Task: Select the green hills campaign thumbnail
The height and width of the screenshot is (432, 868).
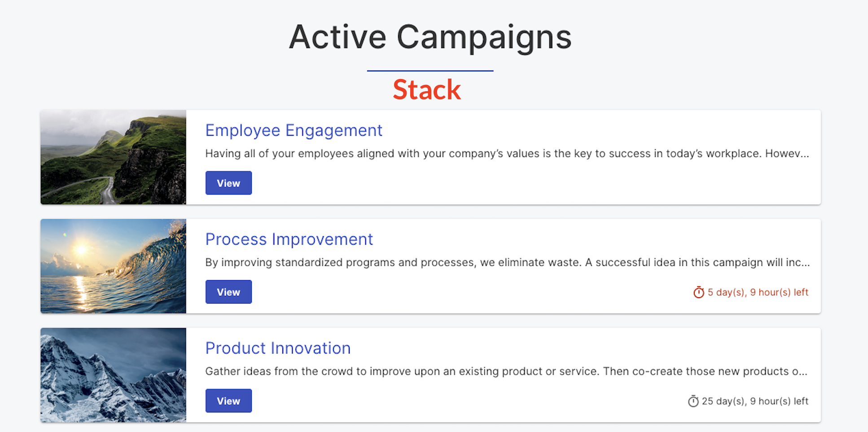Action: (113, 157)
